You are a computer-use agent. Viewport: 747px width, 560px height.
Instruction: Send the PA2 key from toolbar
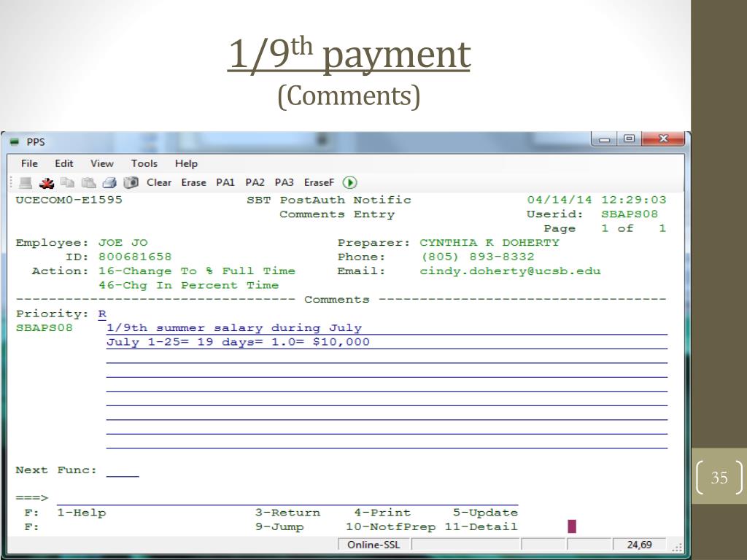pos(255,182)
